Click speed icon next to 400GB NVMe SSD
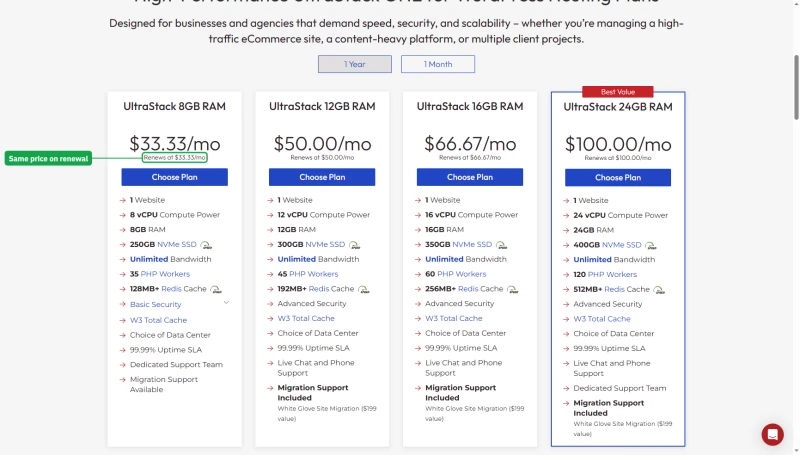The image size is (800, 455). click(x=651, y=245)
